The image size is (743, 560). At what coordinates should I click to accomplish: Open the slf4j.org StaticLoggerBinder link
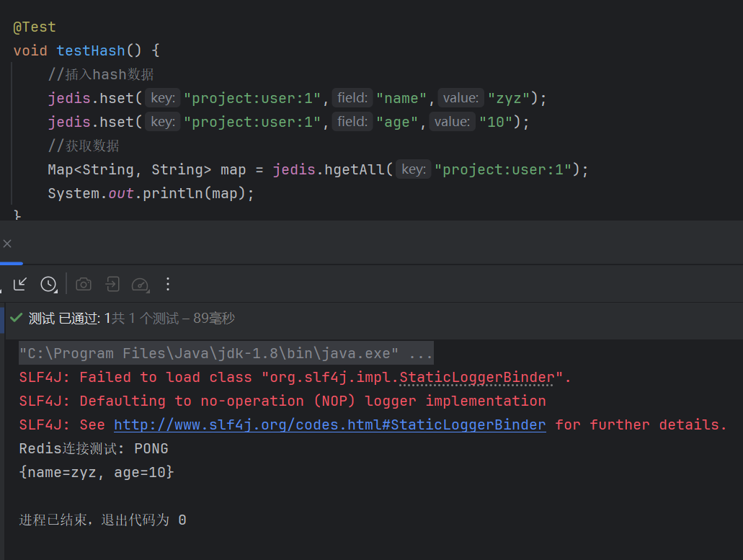[x=330, y=425]
